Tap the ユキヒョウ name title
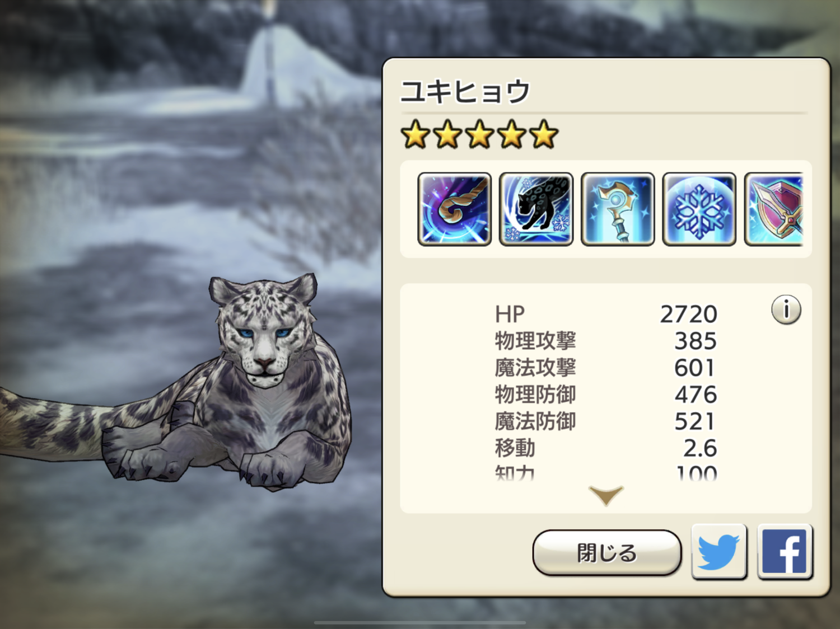Image resolution: width=840 pixels, height=629 pixels. (x=465, y=91)
